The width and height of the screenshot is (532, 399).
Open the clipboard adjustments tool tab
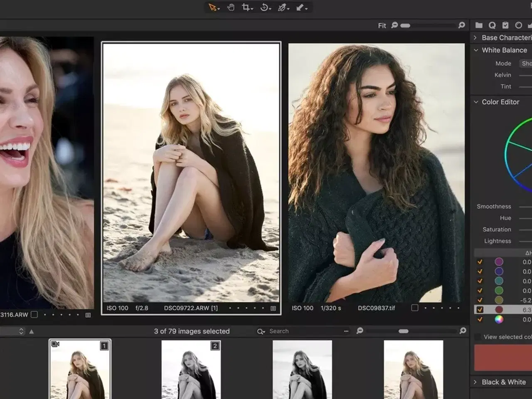click(x=505, y=25)
